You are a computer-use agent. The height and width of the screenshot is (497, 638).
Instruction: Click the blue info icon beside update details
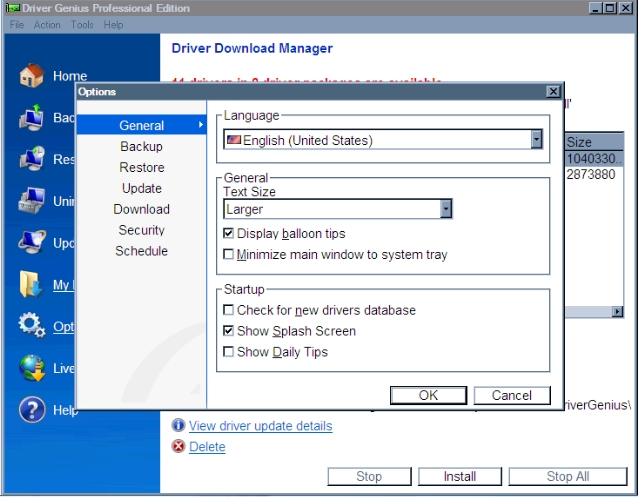tap(178, 425)
